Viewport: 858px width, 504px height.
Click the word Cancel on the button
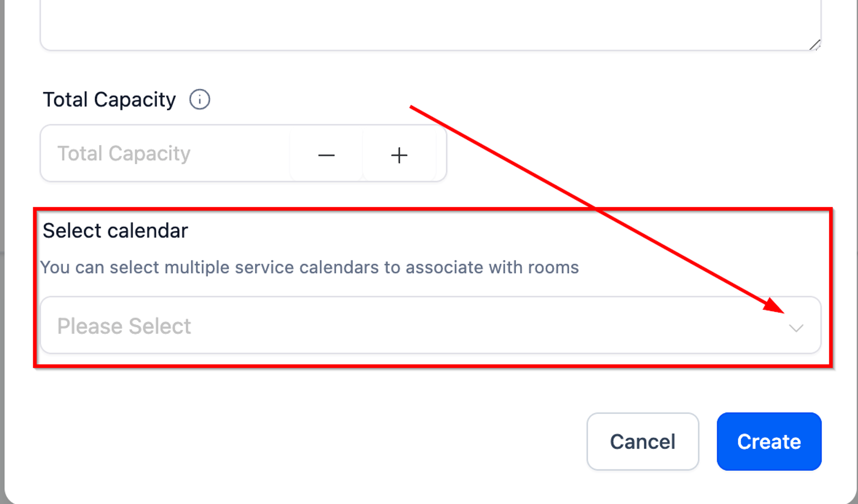pos(643,442)
